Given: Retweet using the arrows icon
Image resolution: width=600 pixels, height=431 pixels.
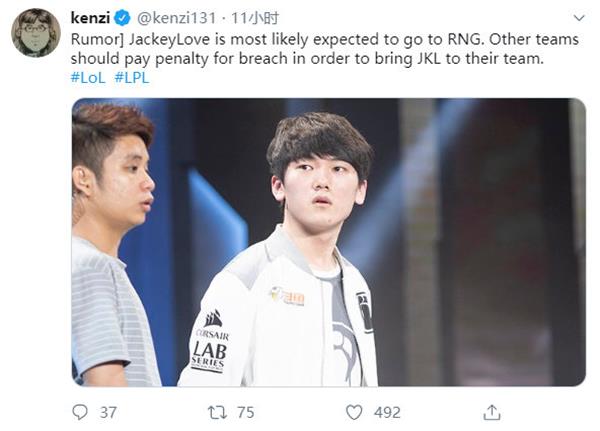Looking at the screenshot, I should [217, 412].
